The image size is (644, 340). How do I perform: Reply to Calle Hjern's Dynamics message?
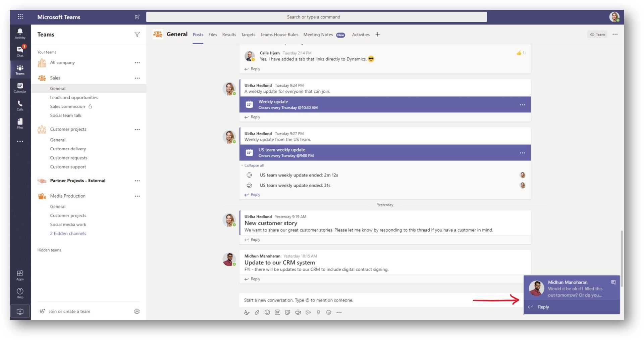coord(252,69)
